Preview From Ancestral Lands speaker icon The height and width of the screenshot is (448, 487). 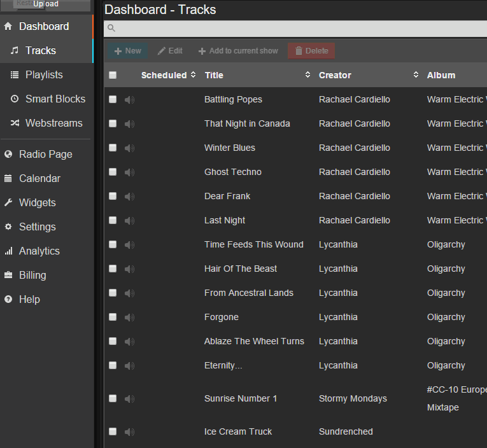pyautogui.click(x=129, y=293)
